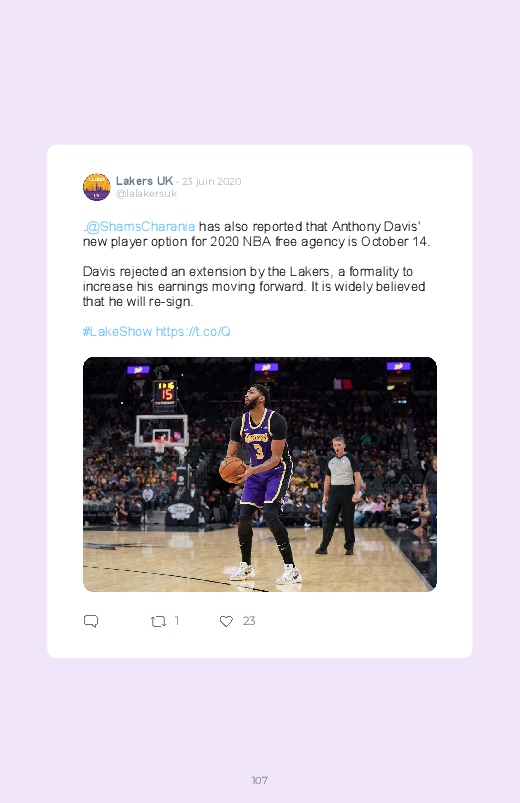520x803 pixels.
Task: Click the reply speech bubble icon
Action: coord(91,621)
